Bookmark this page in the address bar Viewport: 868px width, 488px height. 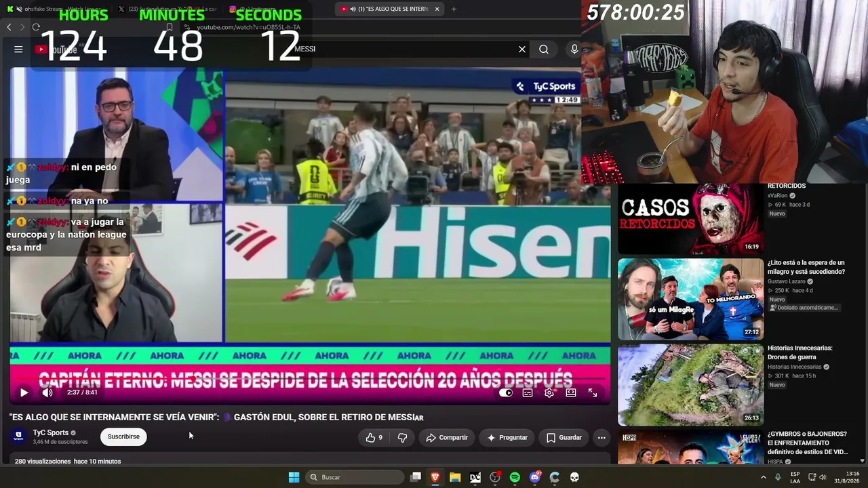170,27
